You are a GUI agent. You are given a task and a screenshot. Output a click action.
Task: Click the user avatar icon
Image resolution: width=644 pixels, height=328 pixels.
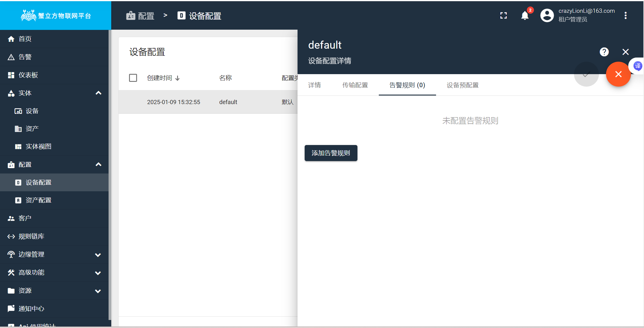pos(547,15)
